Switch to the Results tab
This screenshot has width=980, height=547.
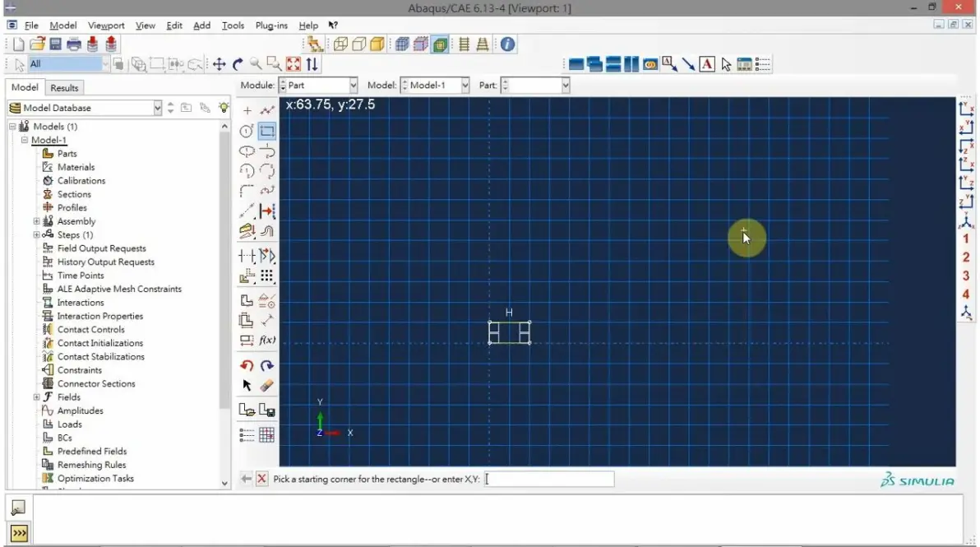tap(64, 87)
